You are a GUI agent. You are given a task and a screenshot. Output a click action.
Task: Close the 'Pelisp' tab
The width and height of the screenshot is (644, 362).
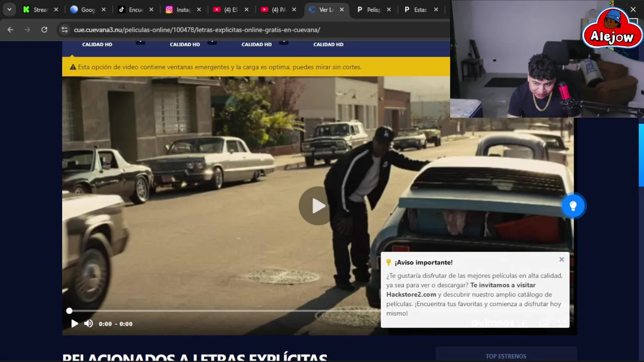[x=389, y=10]
